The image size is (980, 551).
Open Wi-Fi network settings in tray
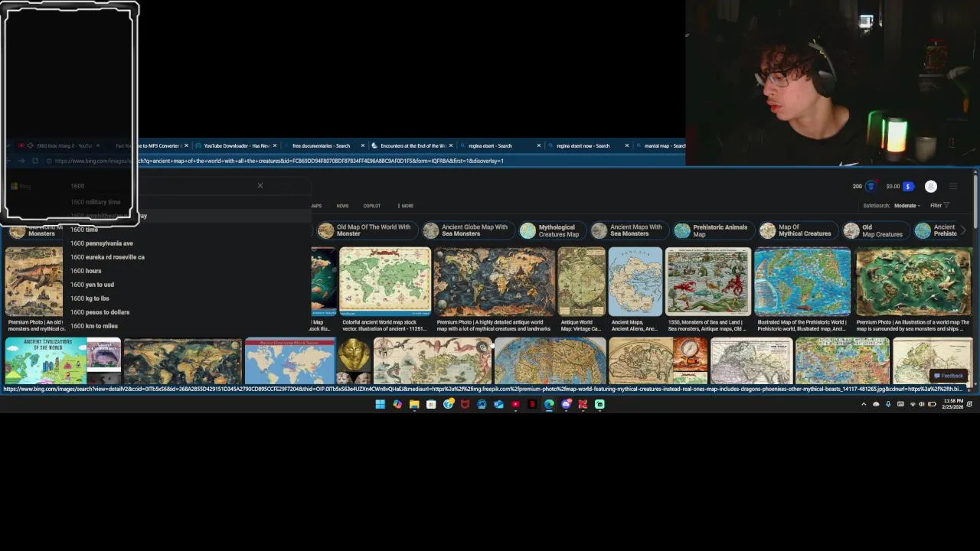912,404
